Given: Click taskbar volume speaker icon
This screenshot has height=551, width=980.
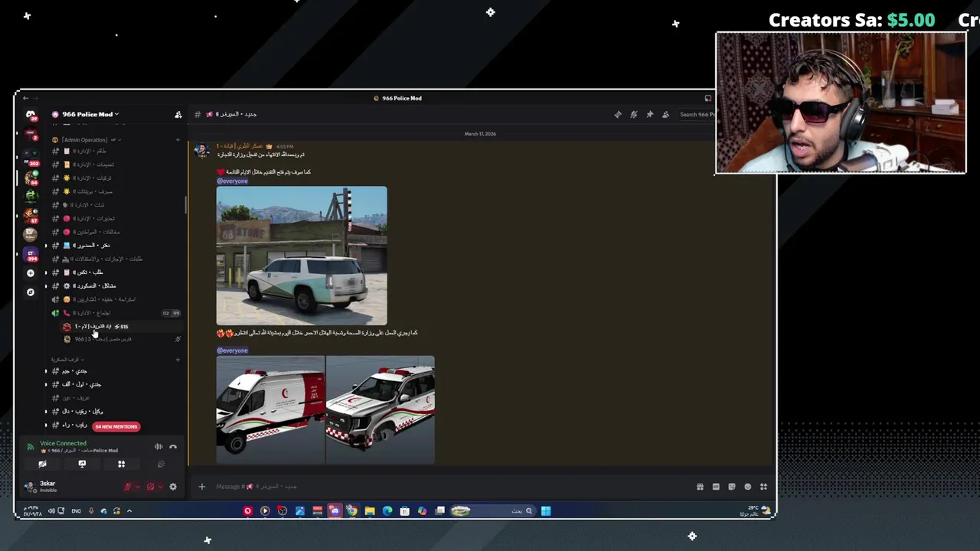Looking at the screenshot, I should (x=51, y=511).
